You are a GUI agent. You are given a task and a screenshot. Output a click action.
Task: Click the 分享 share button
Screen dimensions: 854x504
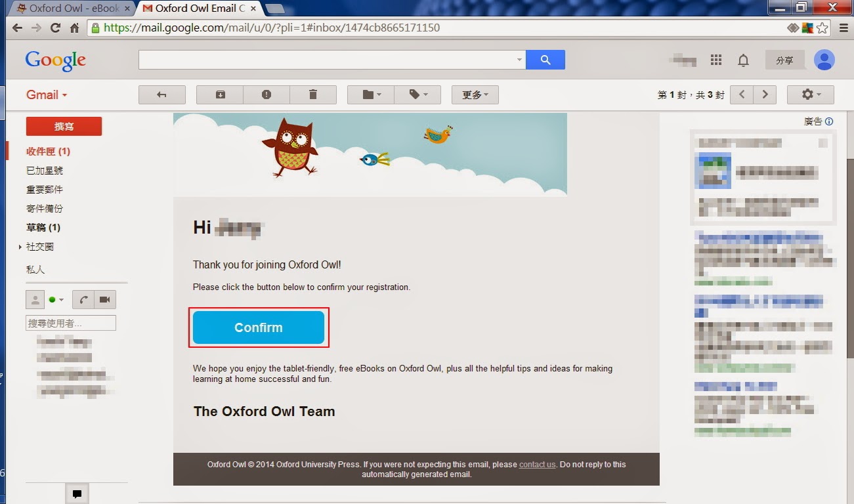tap(784, 60)
